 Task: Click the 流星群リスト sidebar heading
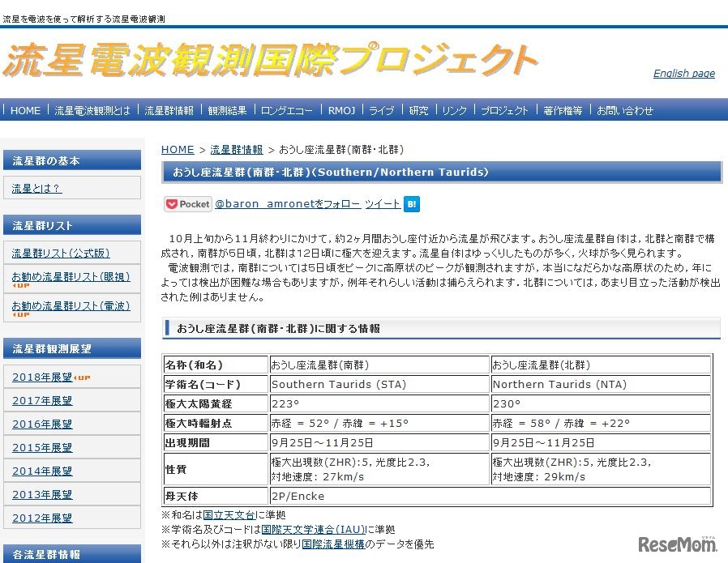click(x=72, y=225)
